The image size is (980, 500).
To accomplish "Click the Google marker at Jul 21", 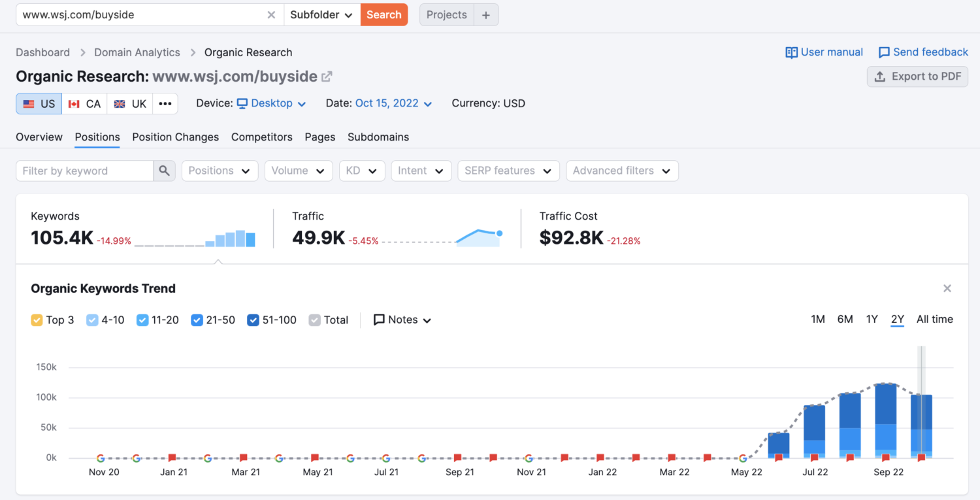I will pyautogui.click(x=385, y=458).
